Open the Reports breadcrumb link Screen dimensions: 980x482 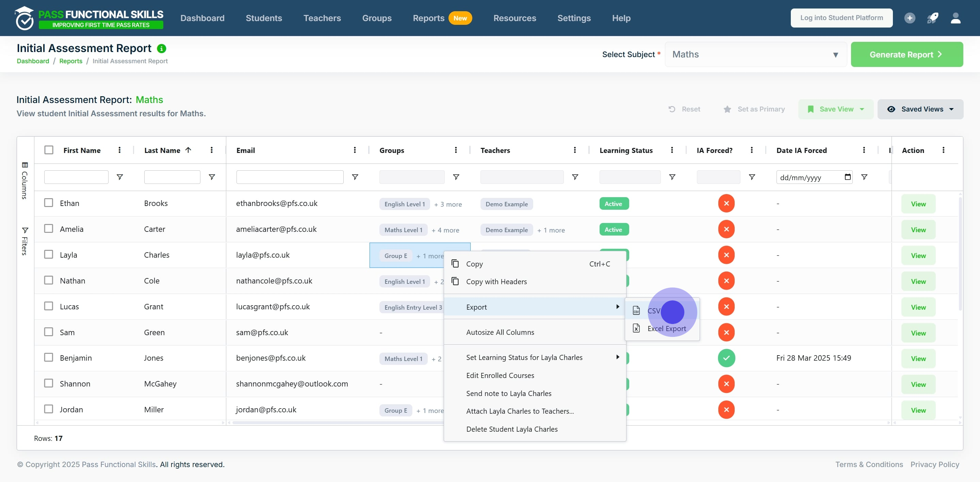pos(71,61)
